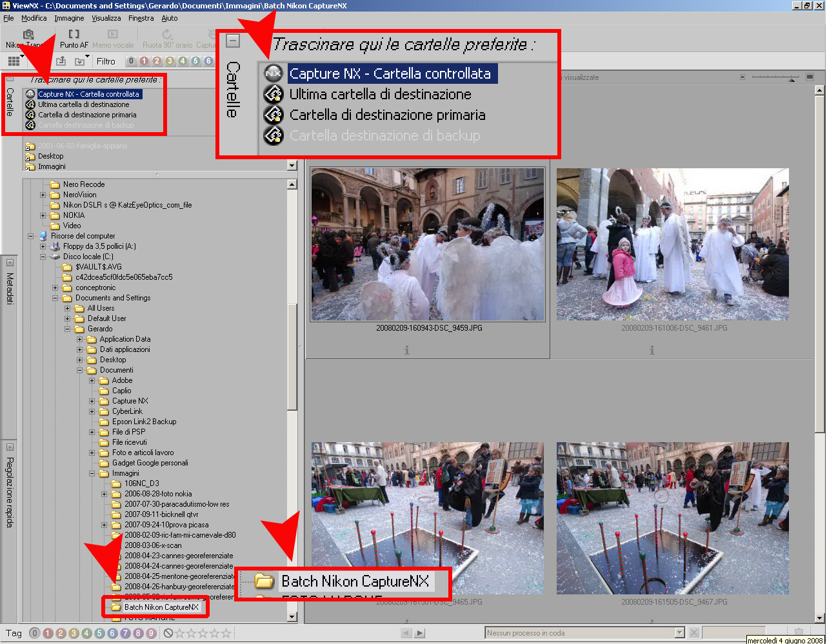Image resolution: width=827 pixels, height=644 pixels.
Task: Open the Nessun processo in coda dropdown
Action: [x=679, y=633]
